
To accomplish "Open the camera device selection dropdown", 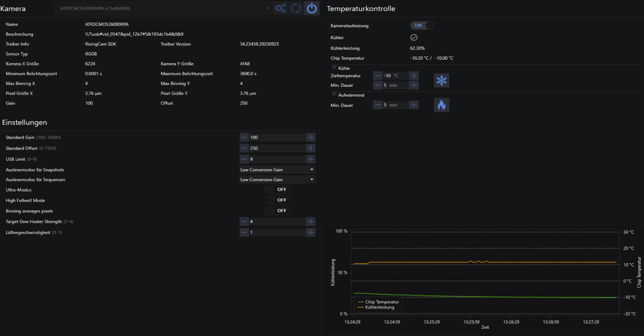I will tap(164, 8).
